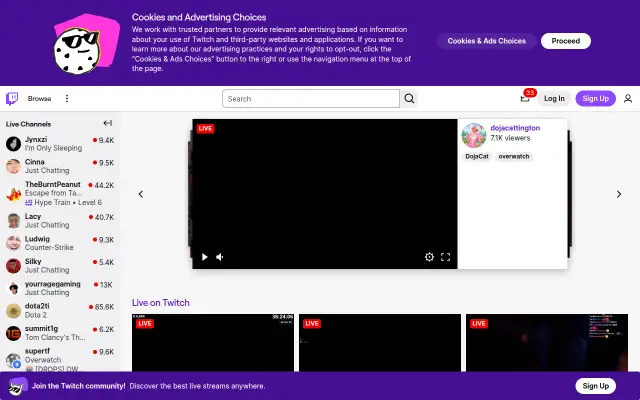This screenshot has height=400, width=640.
Task: Toggle fullscreen on featured player
Action: tap(445, 257)
